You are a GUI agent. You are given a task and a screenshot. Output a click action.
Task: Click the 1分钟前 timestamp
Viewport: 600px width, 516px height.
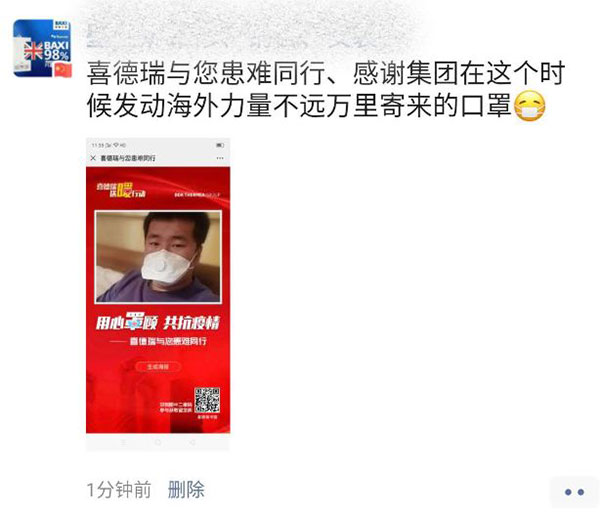119,490
